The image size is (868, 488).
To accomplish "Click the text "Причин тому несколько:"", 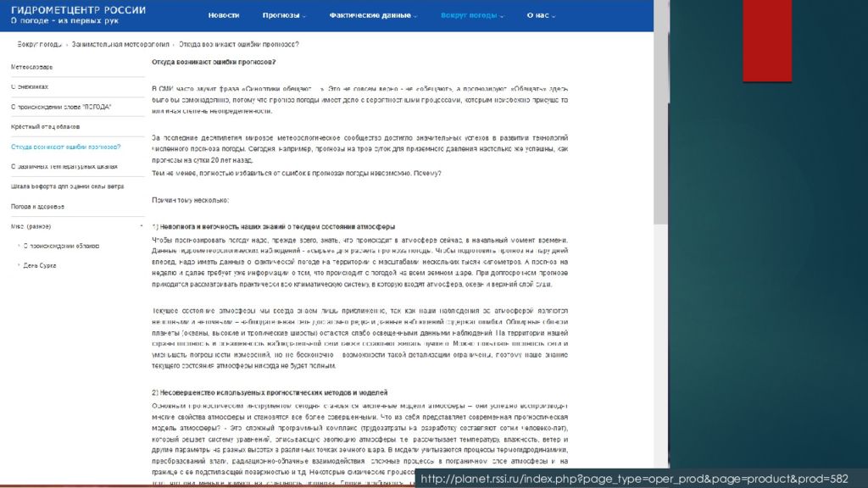I will [x=191, y=200].
